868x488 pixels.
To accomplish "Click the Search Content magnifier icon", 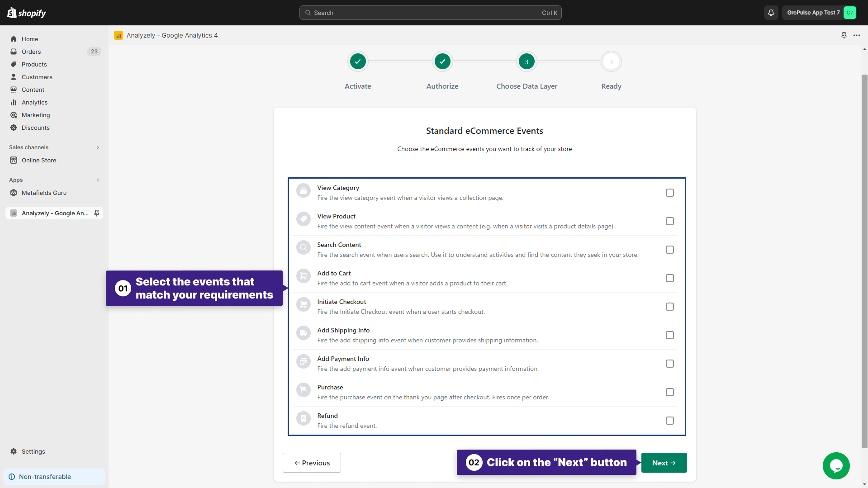I will coord(304,248).
